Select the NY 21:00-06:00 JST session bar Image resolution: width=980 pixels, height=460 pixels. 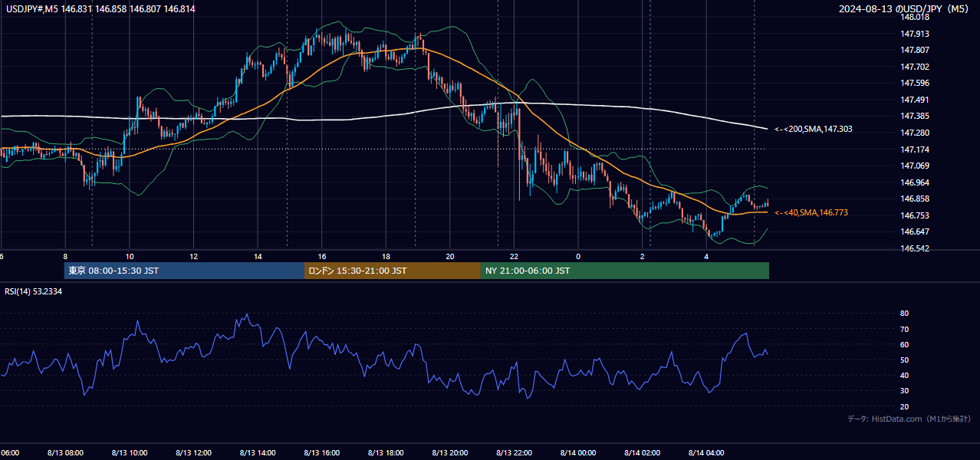tap(625, 271)
